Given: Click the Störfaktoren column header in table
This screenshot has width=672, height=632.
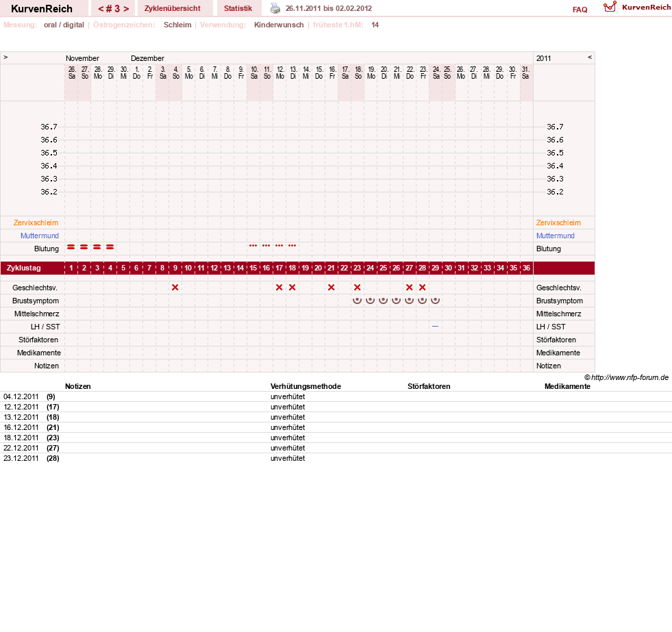Looking at the screenshot, I should (429, 386).
